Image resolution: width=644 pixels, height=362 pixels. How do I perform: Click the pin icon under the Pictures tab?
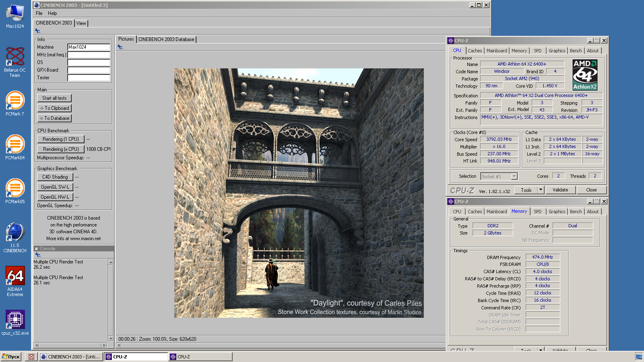coord(120,47)
